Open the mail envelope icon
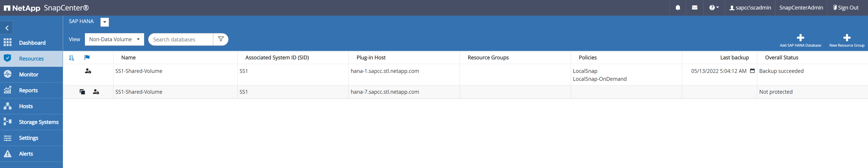Screen dimensions: 868x168 click(x=694, y=7)
